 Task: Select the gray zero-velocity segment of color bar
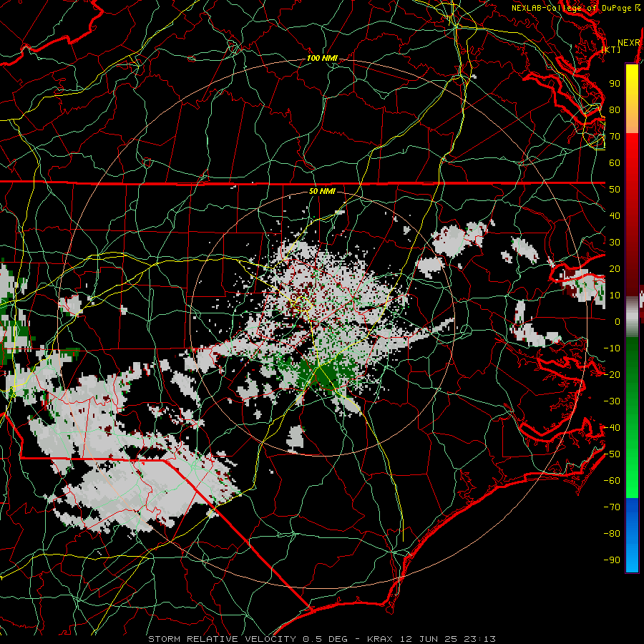632,316
